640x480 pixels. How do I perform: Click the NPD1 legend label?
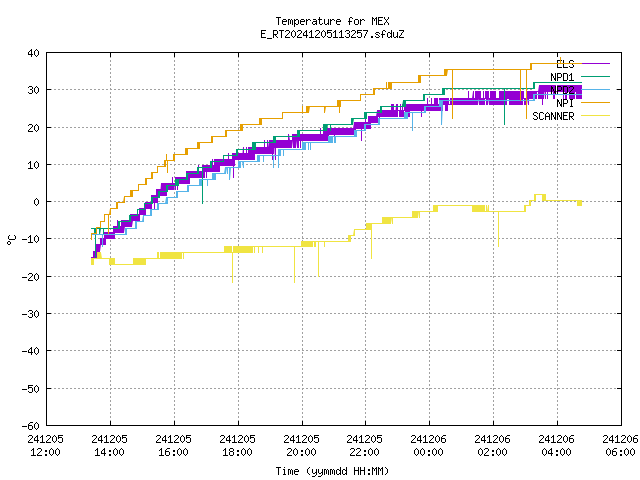click(x=562, y=77)
